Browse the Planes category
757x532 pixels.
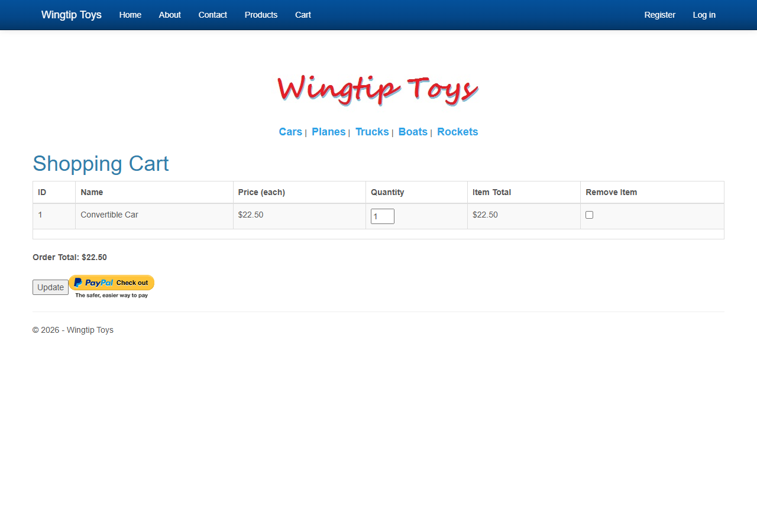329,132
